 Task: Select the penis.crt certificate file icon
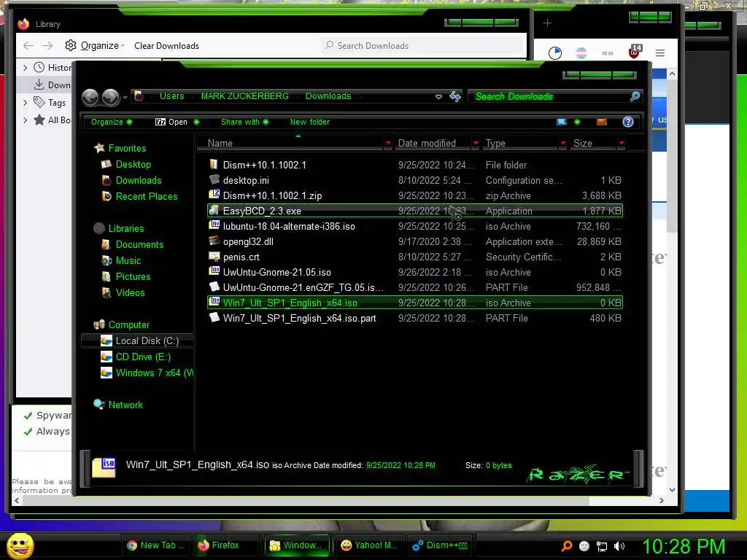(x=214, y=256)
